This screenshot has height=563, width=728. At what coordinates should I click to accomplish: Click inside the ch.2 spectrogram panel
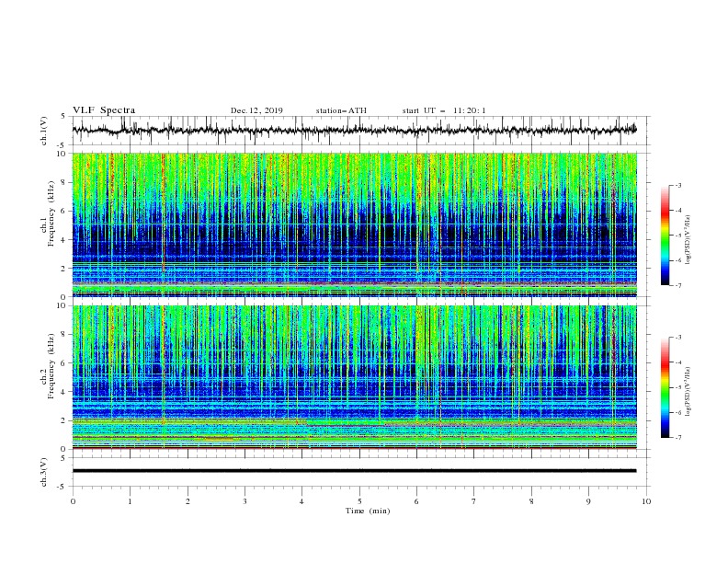coord(354,377)
